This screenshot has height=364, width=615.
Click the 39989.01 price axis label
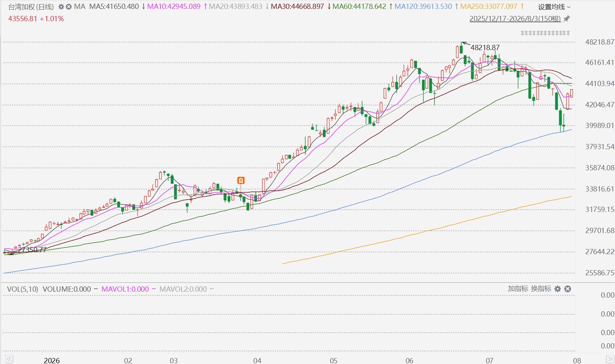600,125
